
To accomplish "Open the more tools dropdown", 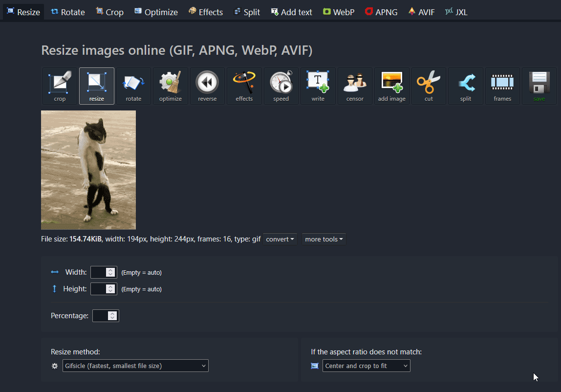I will [324, 239].
